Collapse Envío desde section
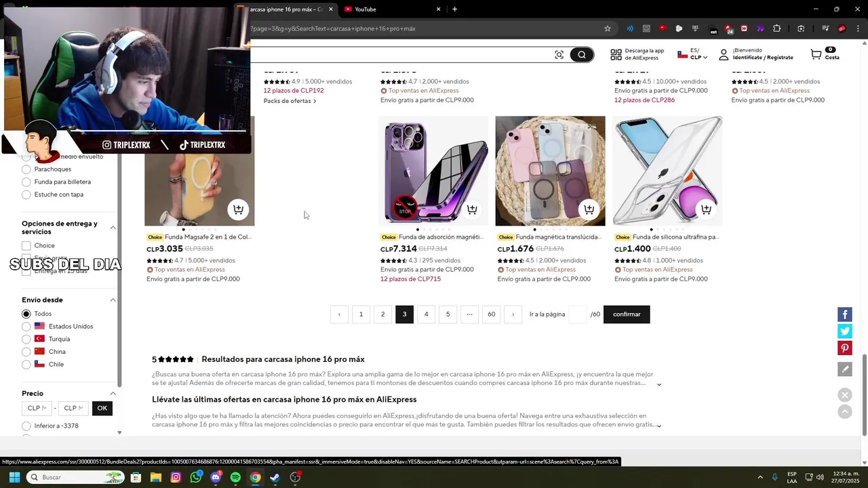868x488 pixels. coord(113,300)
